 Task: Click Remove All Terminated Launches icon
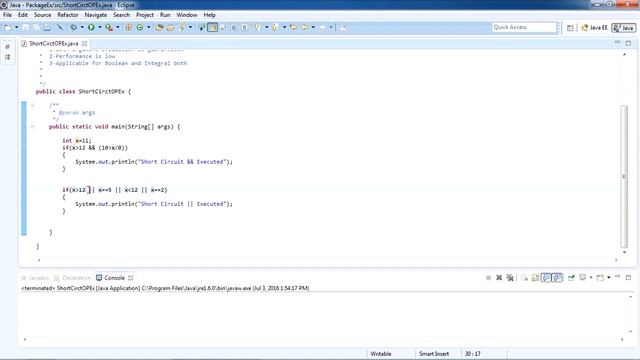tap(510, 278)
